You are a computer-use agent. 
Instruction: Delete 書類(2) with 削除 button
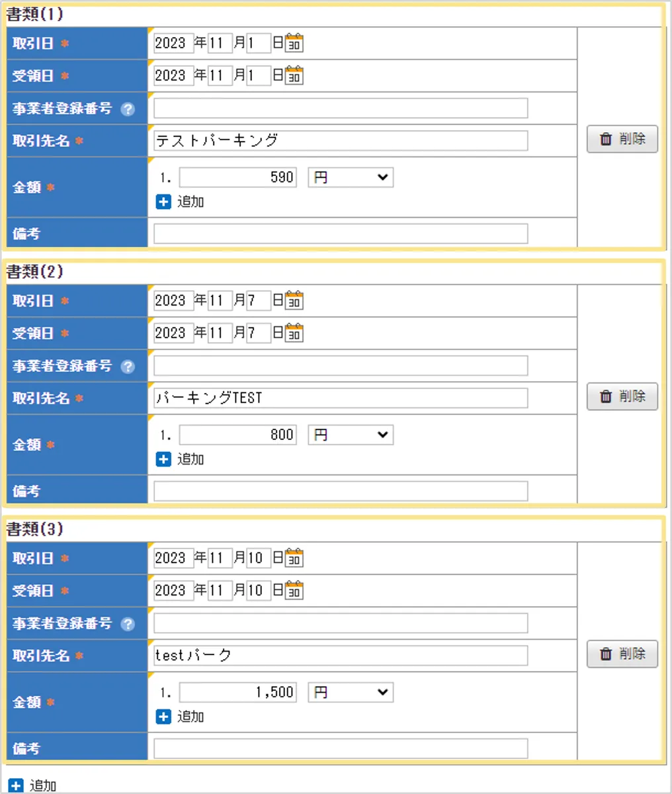(622, 396)
